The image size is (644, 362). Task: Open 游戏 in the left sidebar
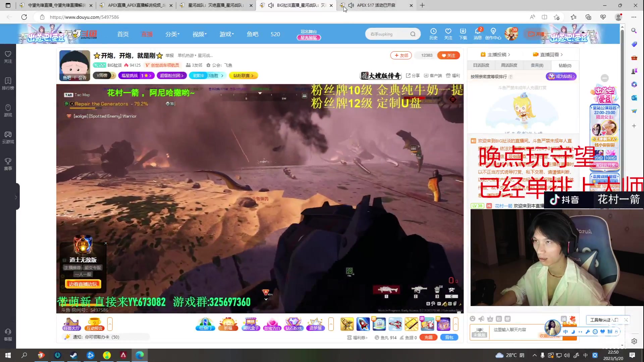click(8, 111)
